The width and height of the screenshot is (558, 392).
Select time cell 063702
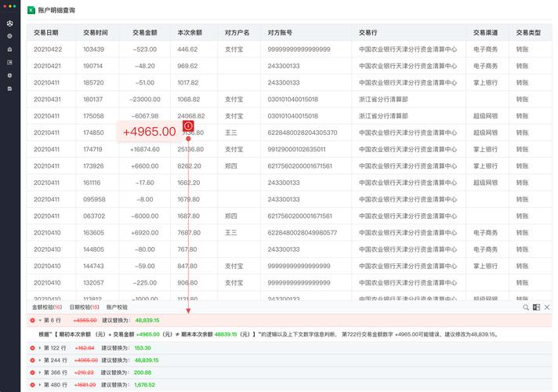(x=94, y=216)
